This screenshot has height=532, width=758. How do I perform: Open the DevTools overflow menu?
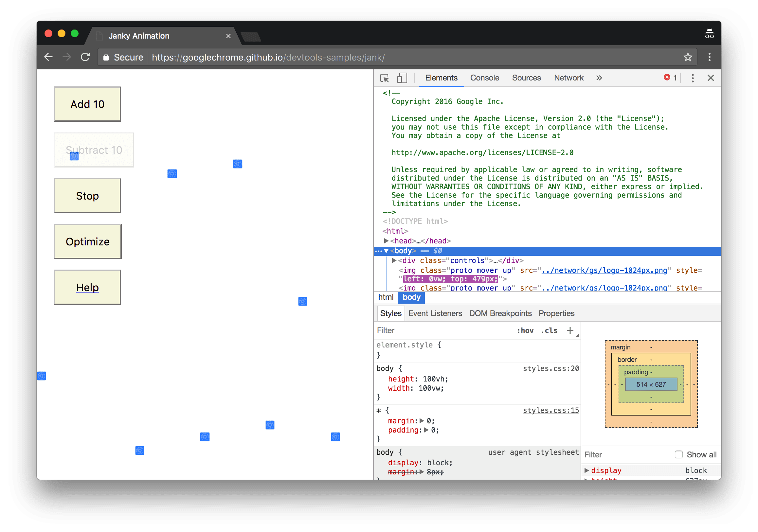point(693,78)
